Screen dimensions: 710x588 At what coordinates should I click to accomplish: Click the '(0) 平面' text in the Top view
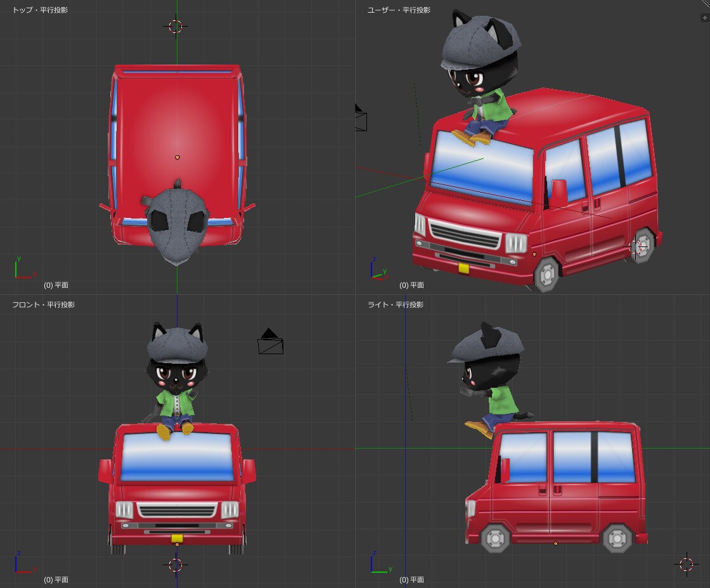coord(56,285)
